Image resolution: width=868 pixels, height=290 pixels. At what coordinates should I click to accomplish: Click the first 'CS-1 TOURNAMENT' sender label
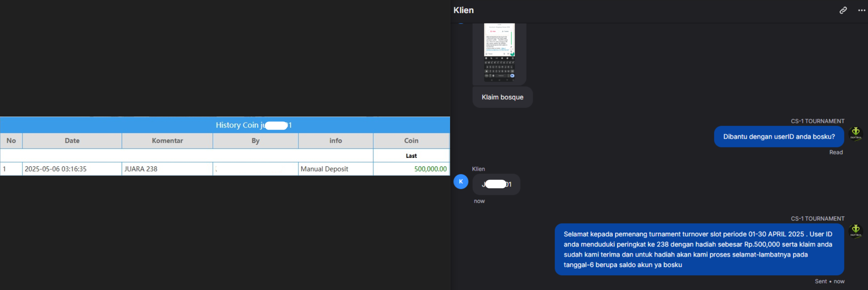(x=817, y=121)
